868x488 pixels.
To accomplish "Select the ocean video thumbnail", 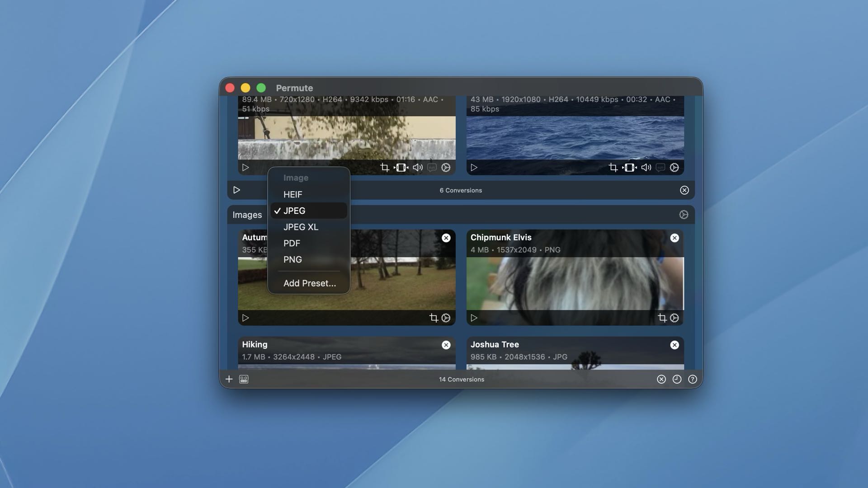I will tap(575, 138).
